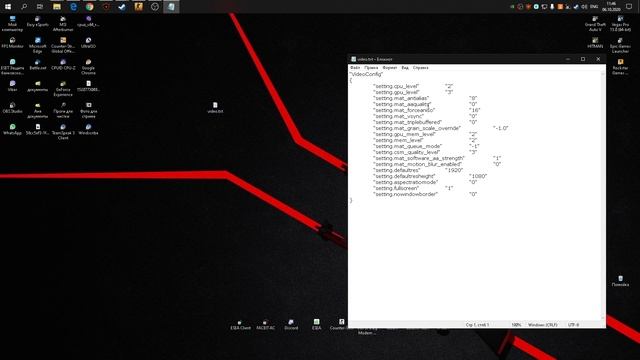Open Vegas Pro desktop shortcut
Viewport: 640px width, 360px height.
[x=620, y=24]
